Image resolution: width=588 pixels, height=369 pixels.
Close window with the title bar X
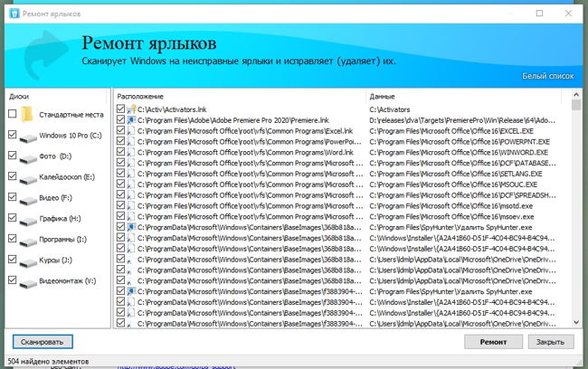coord(568,14)
